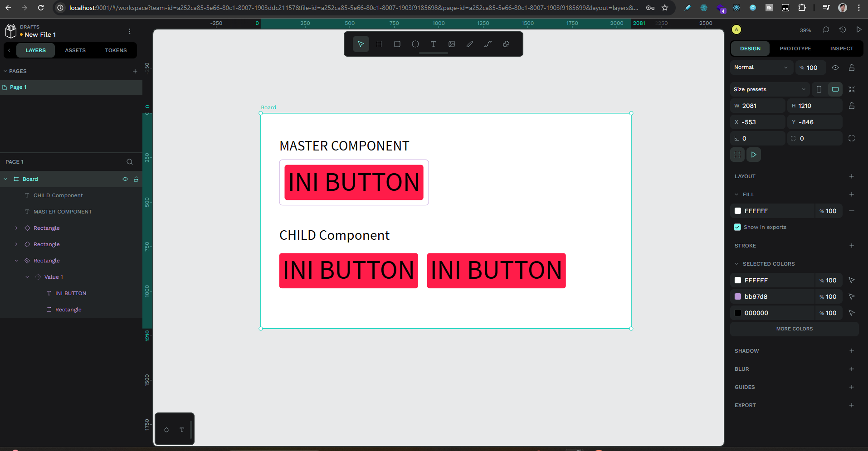Screen dimensions: 868x451
Task: Select the Board frame tool
Action: tap(379, 44)
